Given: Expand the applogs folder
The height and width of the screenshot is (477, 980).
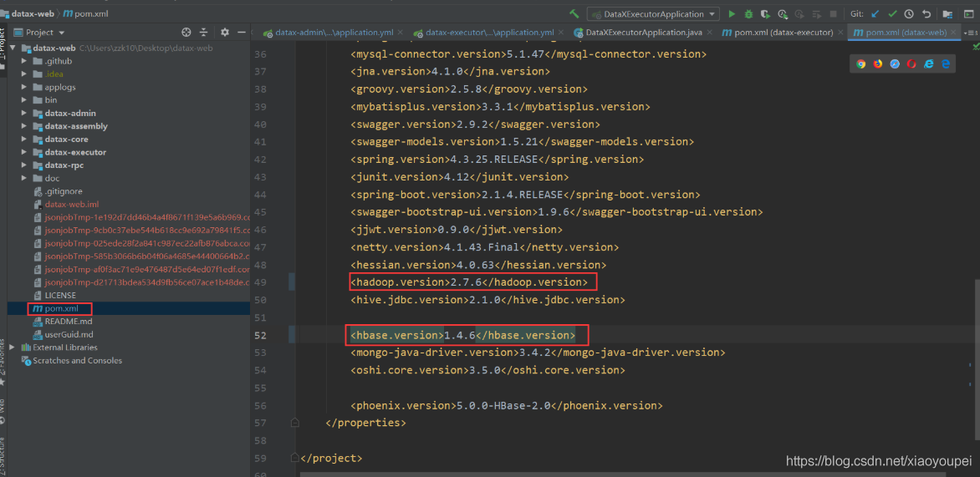Looking at the screenshot, I should (23, 87).
